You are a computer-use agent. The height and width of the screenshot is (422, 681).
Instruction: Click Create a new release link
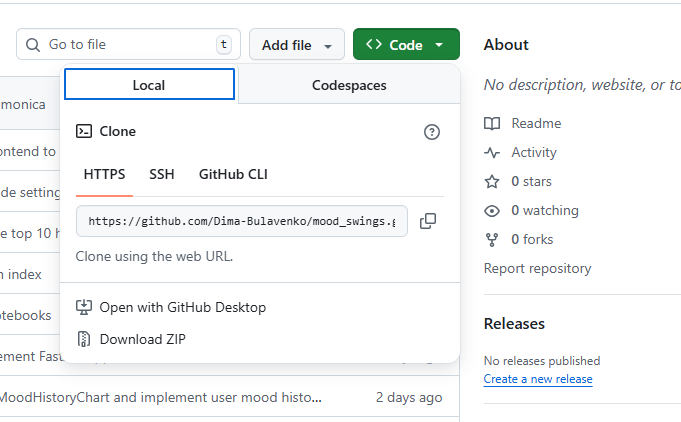538,379
